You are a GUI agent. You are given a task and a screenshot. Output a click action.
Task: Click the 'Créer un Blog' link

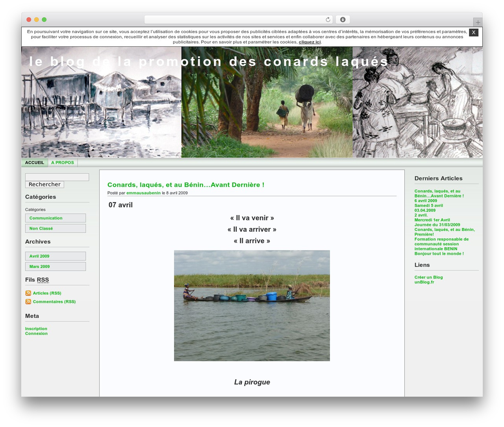tap(429, 277)
